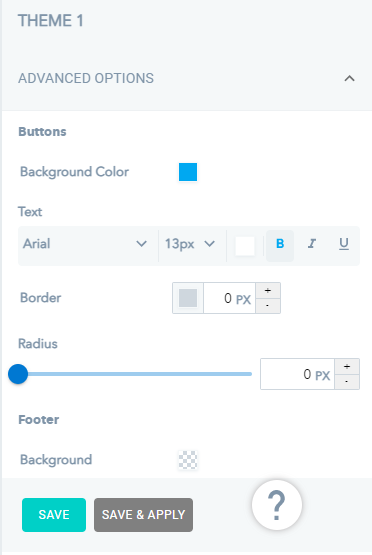Click the border width input field
This screenshot has height=555, width=372.
point(229,298)
